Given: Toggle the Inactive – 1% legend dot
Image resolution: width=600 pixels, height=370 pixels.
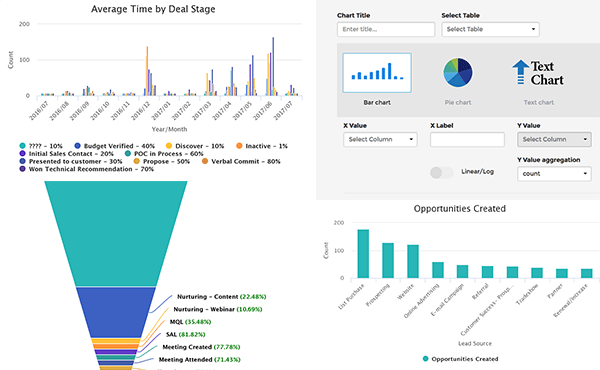Looking at the screenshot, I should point(239,145).
